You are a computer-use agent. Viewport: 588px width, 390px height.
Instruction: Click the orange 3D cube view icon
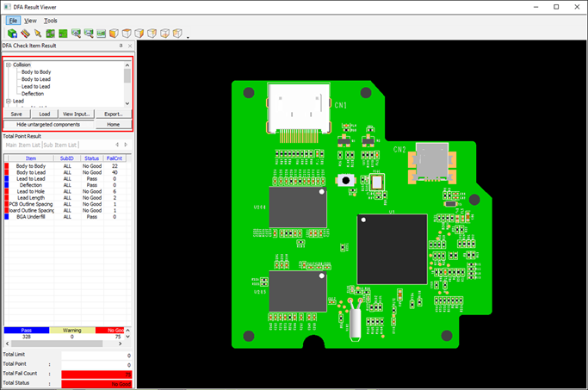(114, 34)
